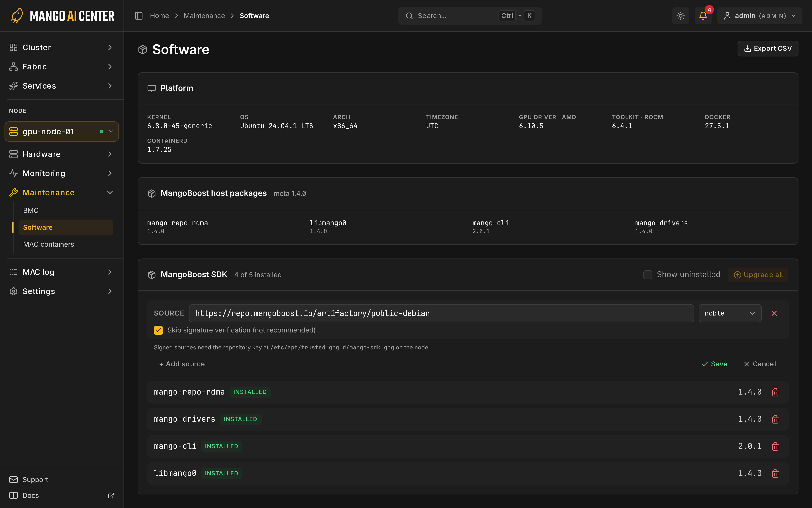Expand the Hardware section
Image resolution: width=812 pixels, height=508 pixels.
point(62,154)
